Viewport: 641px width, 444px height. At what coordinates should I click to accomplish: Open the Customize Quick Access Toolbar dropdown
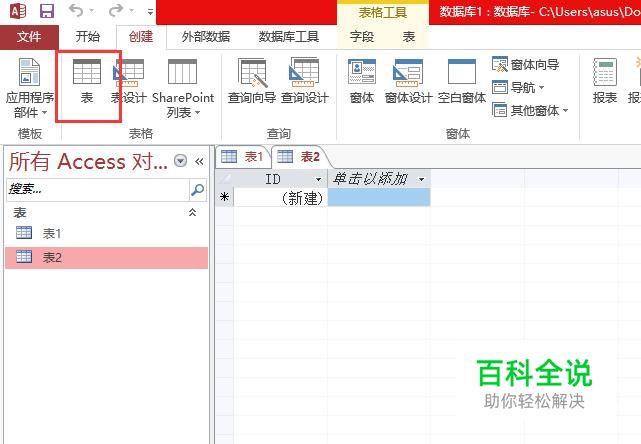point(150,11)
